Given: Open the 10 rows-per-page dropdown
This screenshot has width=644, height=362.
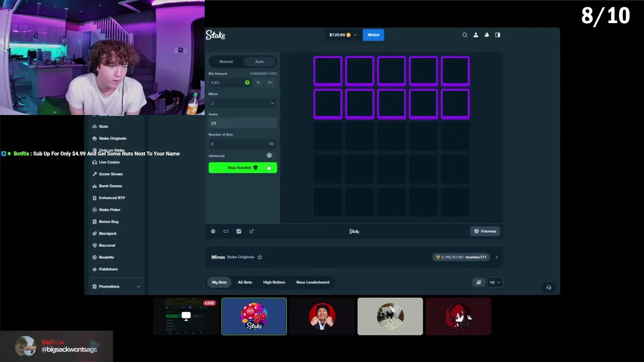Looking at the screenshot, I should click(x=495, y=282).
